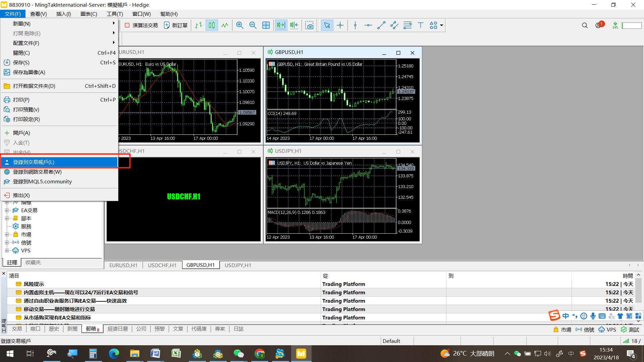Toggle chart auto-scroll to latest bar
The height and width of the screenshot is (362, 644).
281,25
